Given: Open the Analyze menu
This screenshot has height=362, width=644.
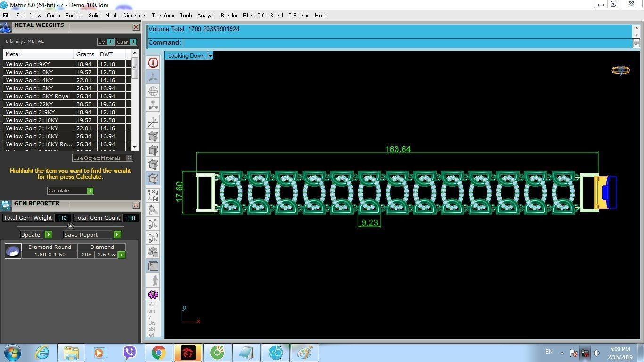Looking at the screenshot, I should pyautogui.click(x=206, y=16).
